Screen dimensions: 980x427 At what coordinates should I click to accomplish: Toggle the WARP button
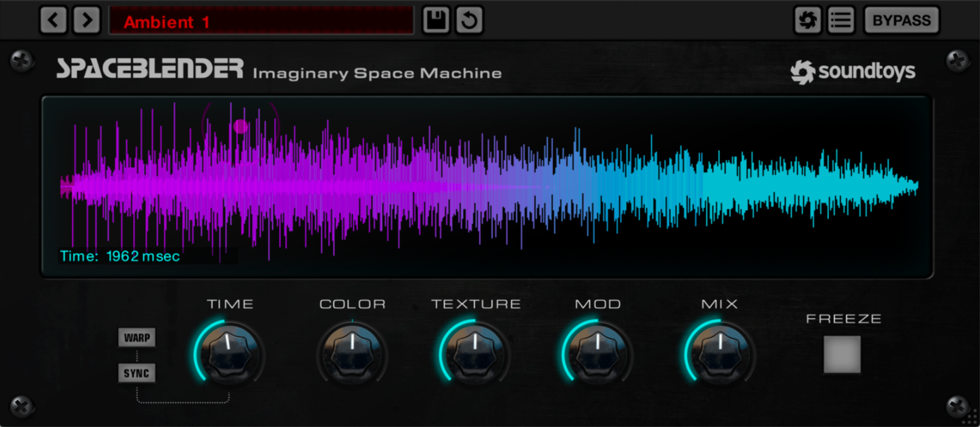point(136,338)
